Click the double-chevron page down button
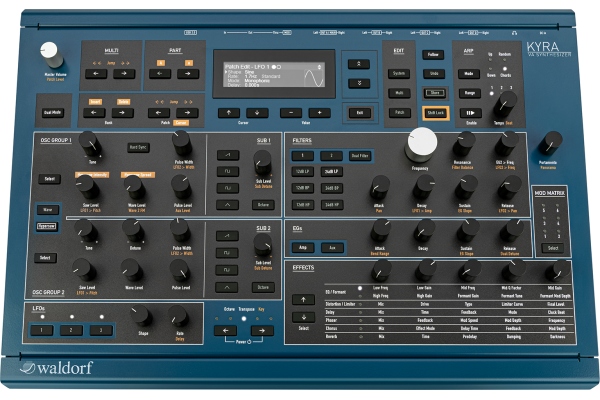Image resolution: width=600 pixels, height=400 pixels. 359,83
